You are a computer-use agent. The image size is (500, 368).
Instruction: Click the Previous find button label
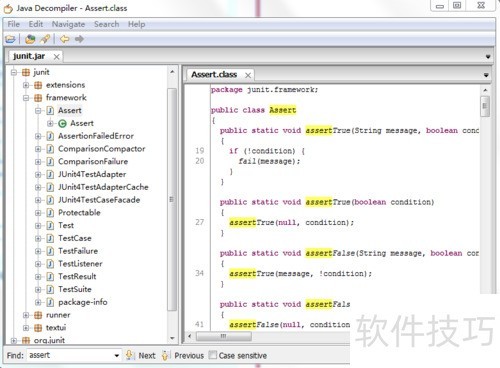189,356
